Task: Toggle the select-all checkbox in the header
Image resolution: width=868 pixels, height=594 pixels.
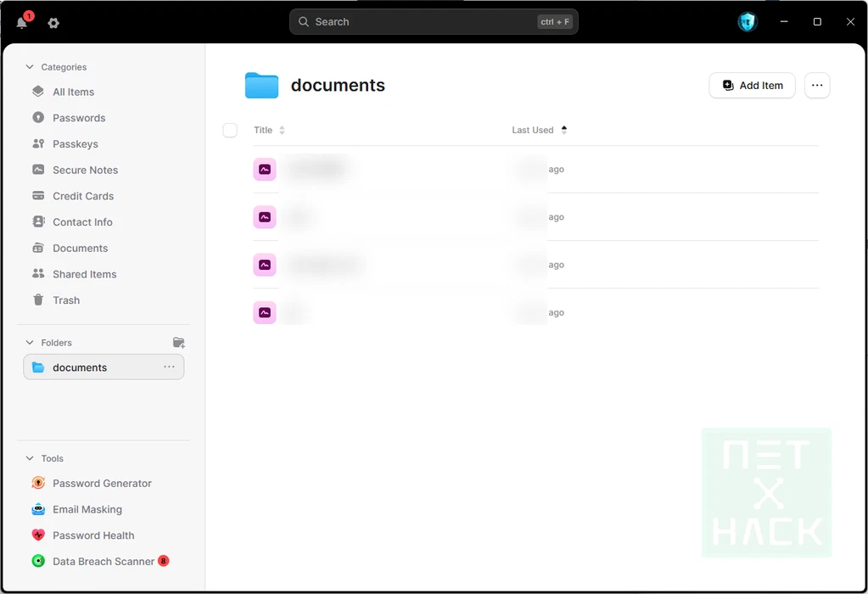Action: tap(230, 130)
